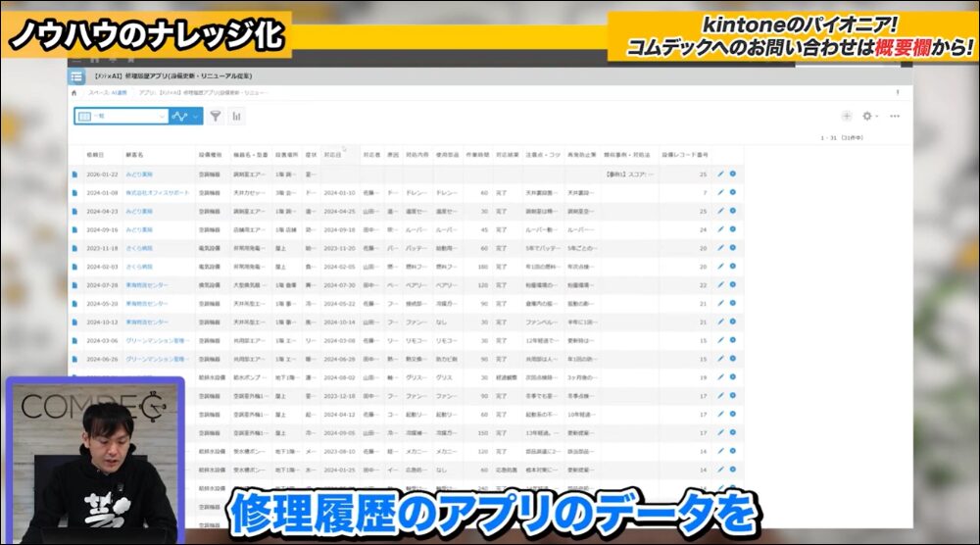980x545 pixels.
Task: Click pencil icon on the 2023-11-18 row
Action: coord(720,248)
